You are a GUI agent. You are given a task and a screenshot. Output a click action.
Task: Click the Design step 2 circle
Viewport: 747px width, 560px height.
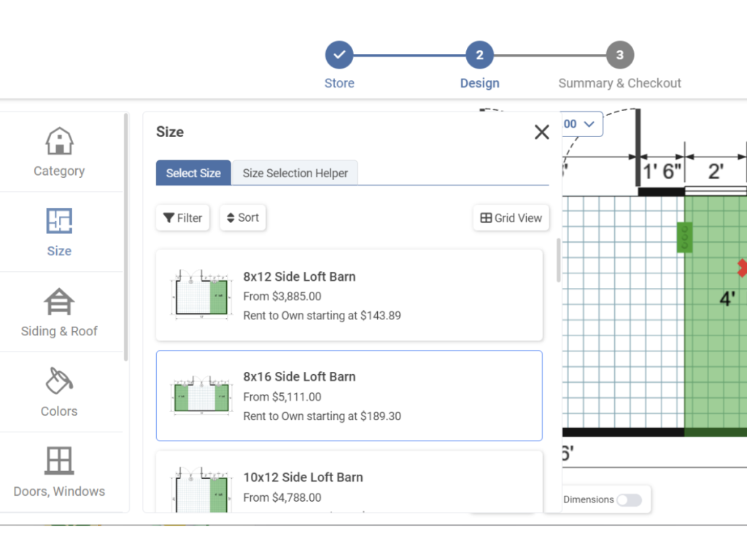[480, 55]
